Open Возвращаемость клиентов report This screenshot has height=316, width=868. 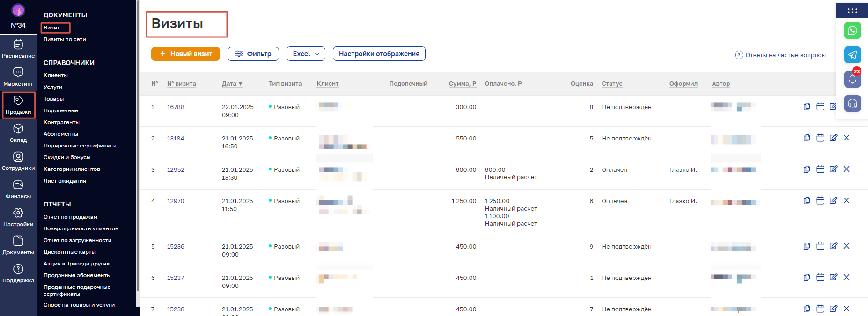click(x=81, y=228)
